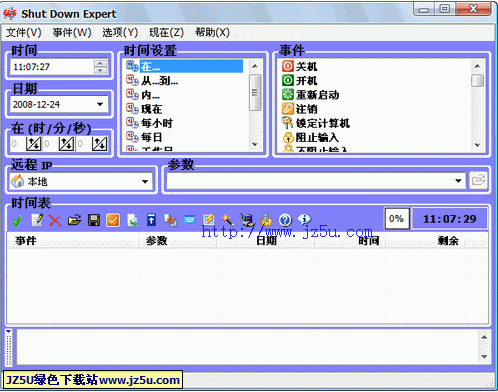Select 关机 shutdown event
Screen dimensions: 498x392
(x=300, y=66)
